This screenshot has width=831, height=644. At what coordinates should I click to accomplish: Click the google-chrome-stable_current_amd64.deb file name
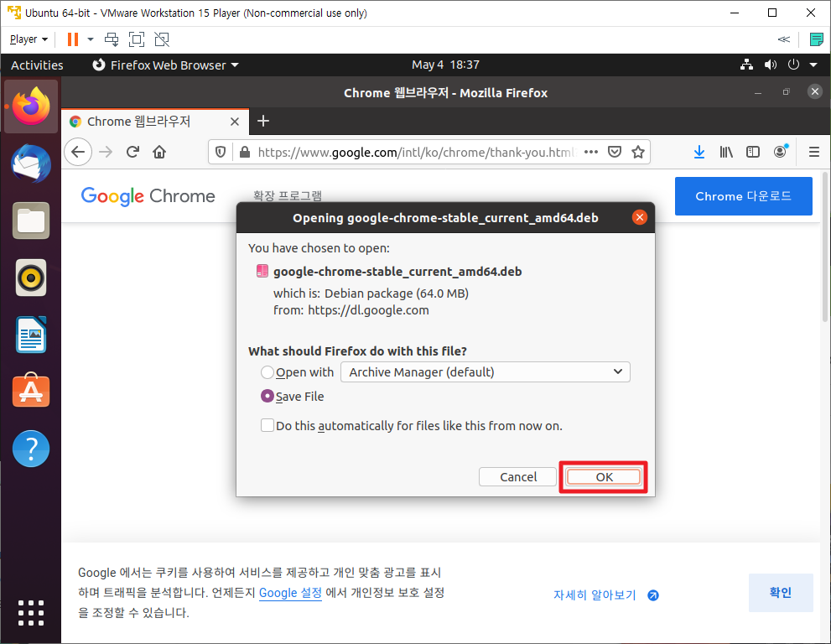point(397,272)
